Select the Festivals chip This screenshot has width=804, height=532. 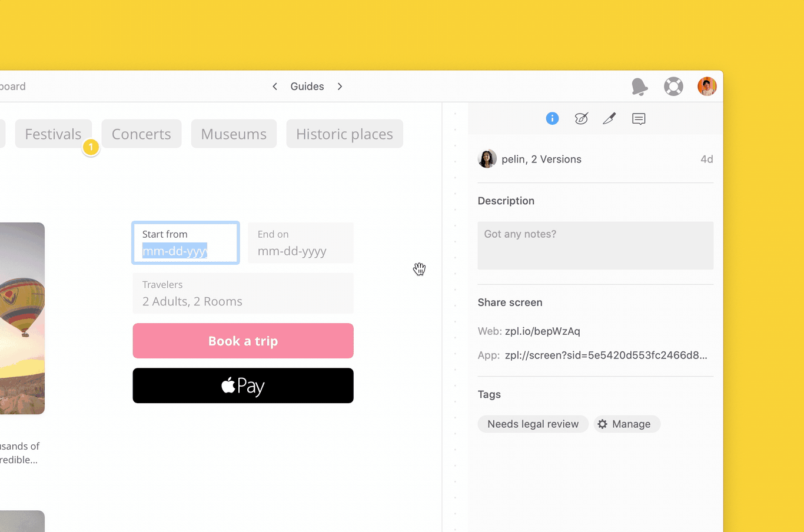(x=53, y=134)
